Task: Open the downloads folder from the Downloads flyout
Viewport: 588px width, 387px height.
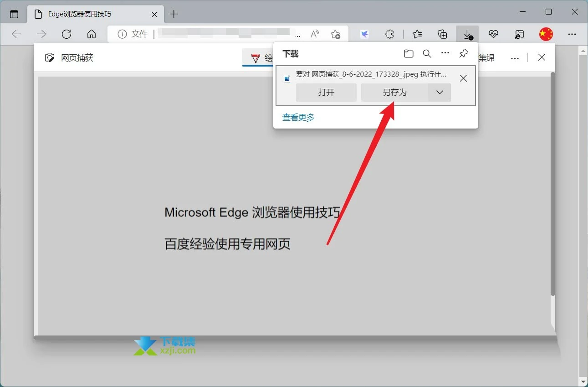Action: point(409,53)
